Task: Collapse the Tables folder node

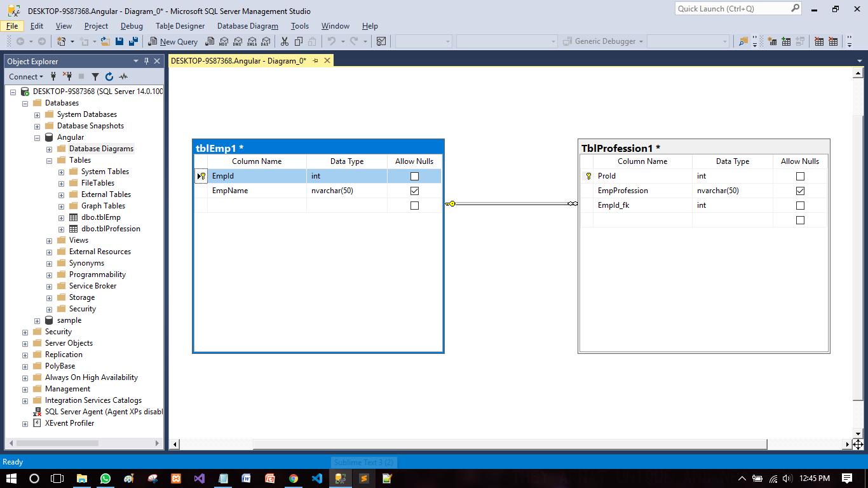Action: click(49, 160)
